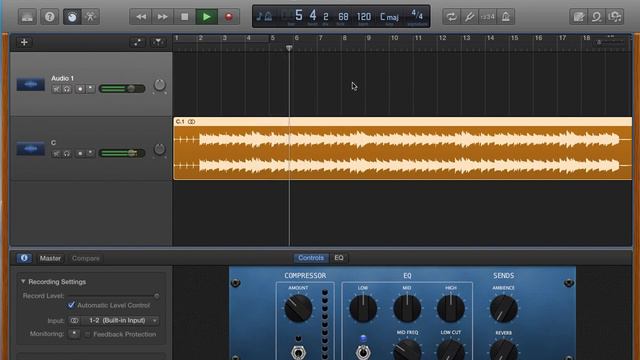Click bar 10 in the timeline ruler

394,38
